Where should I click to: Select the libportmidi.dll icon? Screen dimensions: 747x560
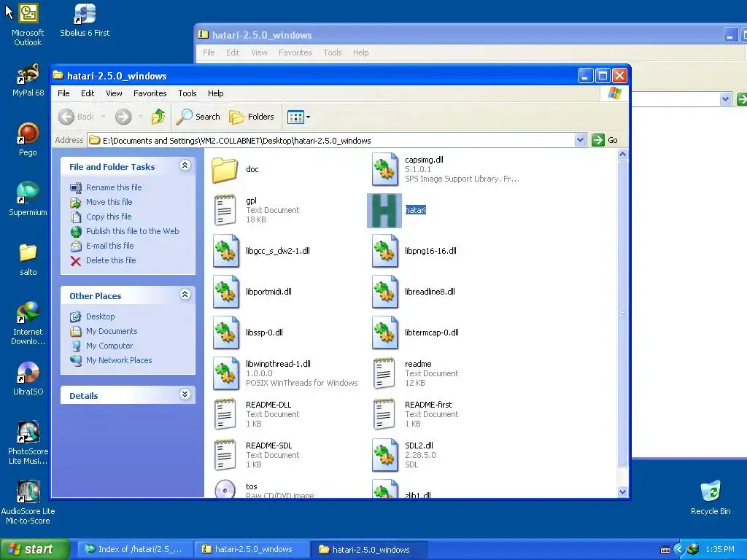[x=226, y=292]
